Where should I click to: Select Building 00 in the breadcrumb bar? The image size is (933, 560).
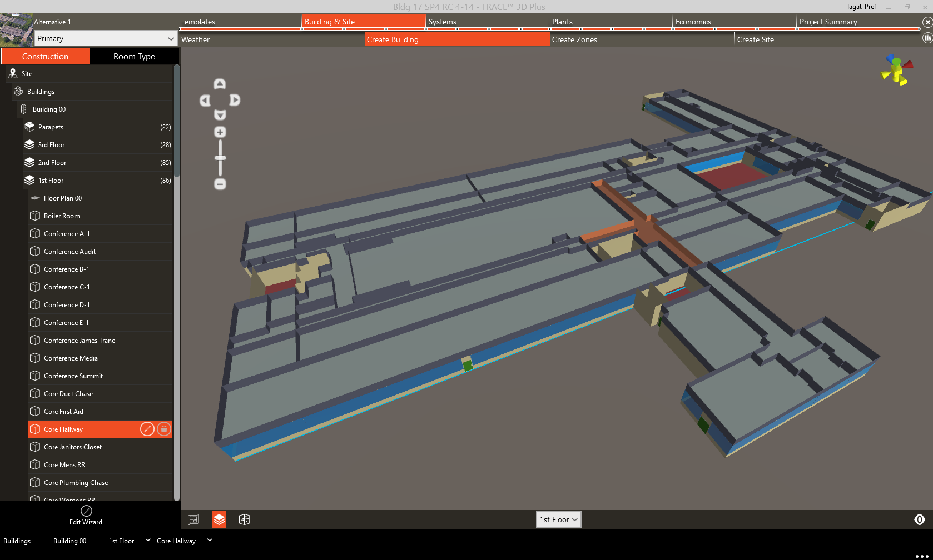point(70,541)
